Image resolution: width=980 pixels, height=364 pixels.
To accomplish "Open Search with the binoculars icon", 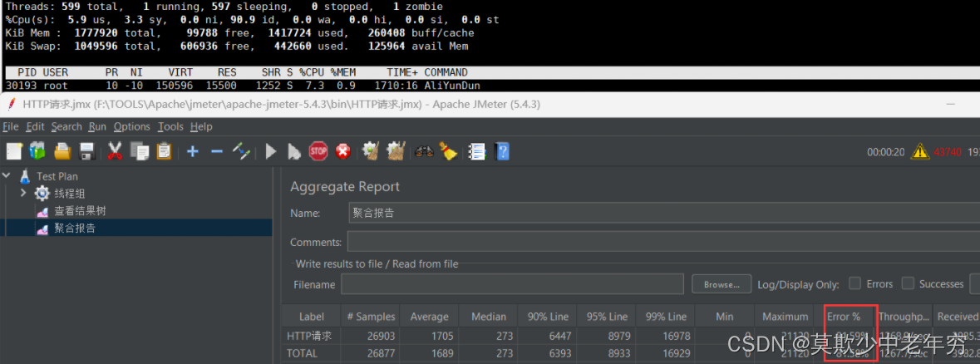I will tap(425, 152).
